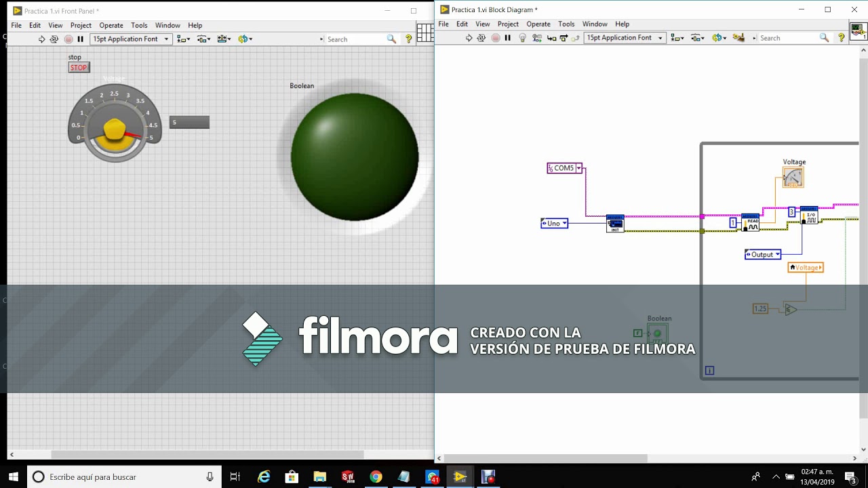The height and width of the screenshot is (488, 868).
Task: Click Block Diagram context help question mark
Action: (841, 38)
